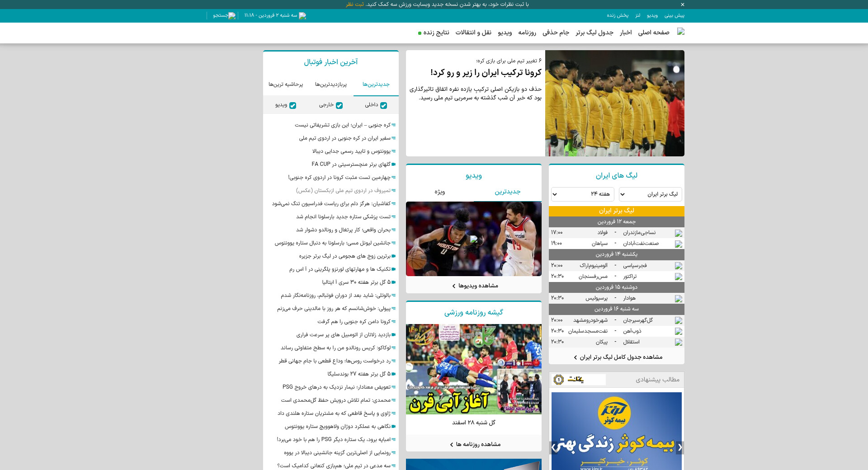This screenshot has height=470, width=868.
Task: Click the video icon beside FA CUP headline
Action: point(394,164)
